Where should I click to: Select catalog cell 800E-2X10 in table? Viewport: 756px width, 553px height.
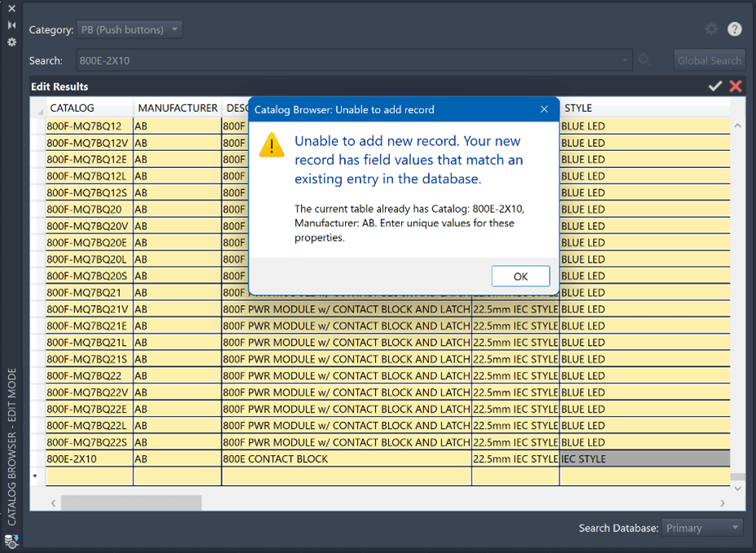[90, 459]
